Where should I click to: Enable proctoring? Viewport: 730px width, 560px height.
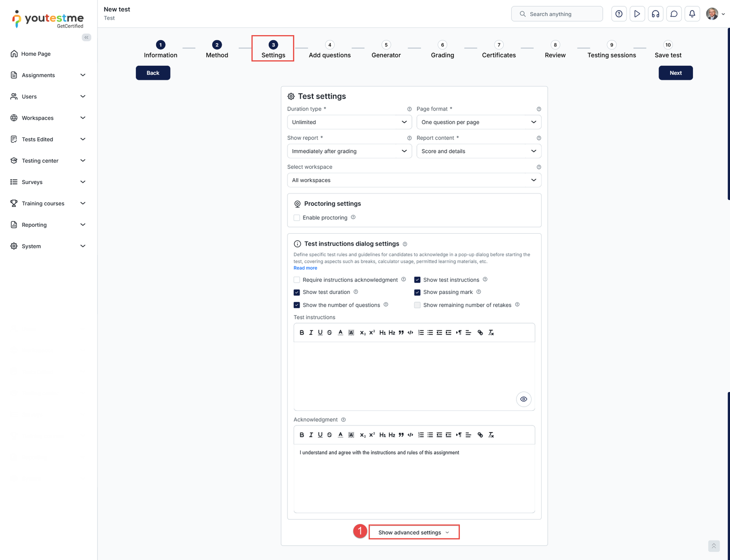(x=297, y=218)
